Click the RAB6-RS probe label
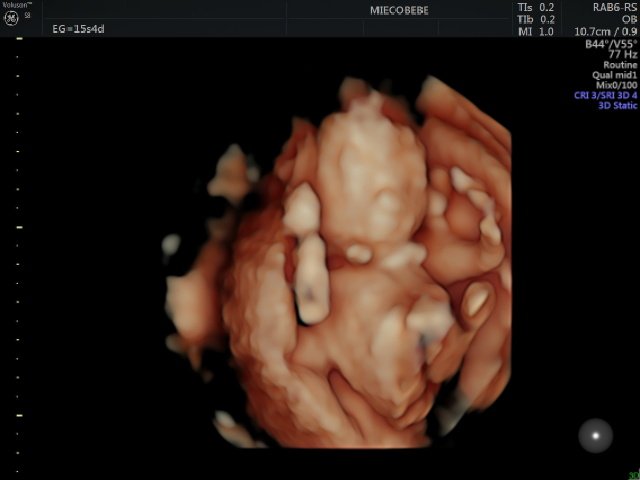640x480 pixels. tap(615, 7)
